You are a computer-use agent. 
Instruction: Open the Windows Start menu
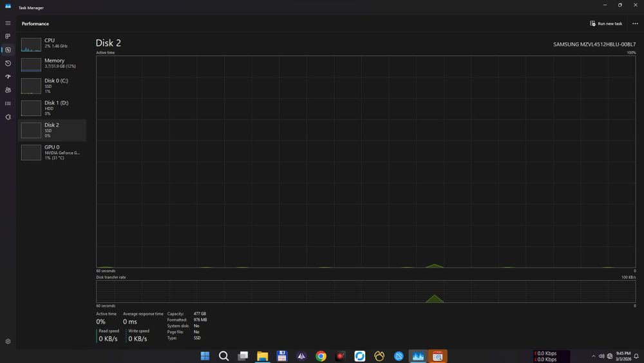point(205,356)
